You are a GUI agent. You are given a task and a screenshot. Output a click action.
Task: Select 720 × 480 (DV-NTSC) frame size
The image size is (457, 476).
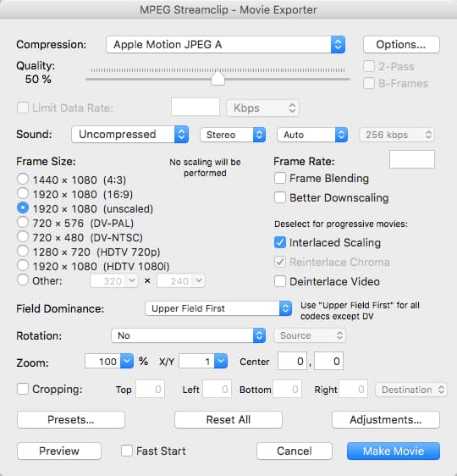pos(23,236)
